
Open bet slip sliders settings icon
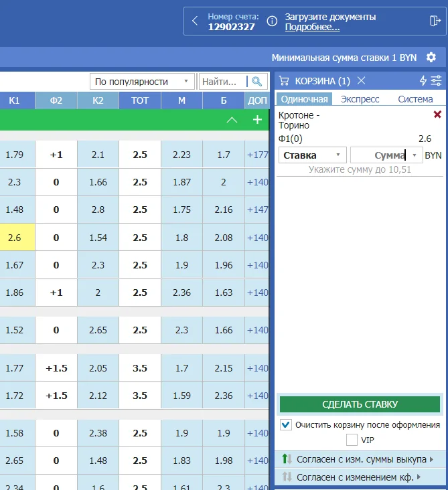pos(436,81)
